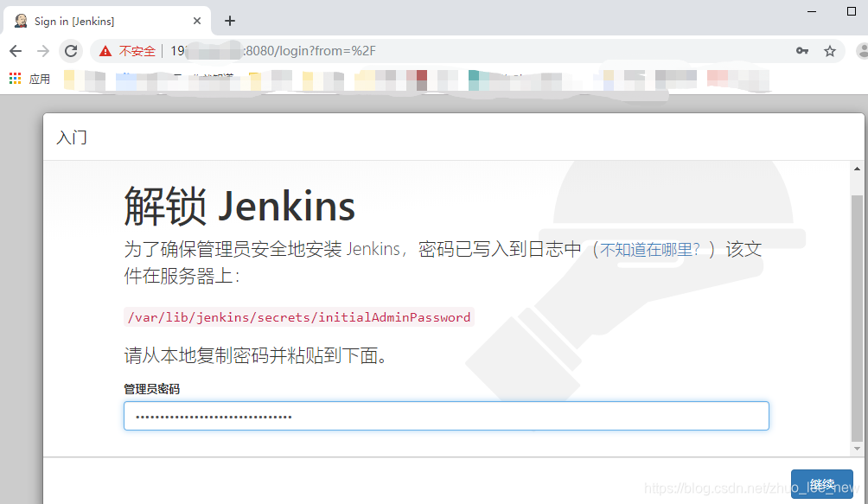Click the browser Back arrow
The height and width of the screenshot is (504, 868).
15,50
